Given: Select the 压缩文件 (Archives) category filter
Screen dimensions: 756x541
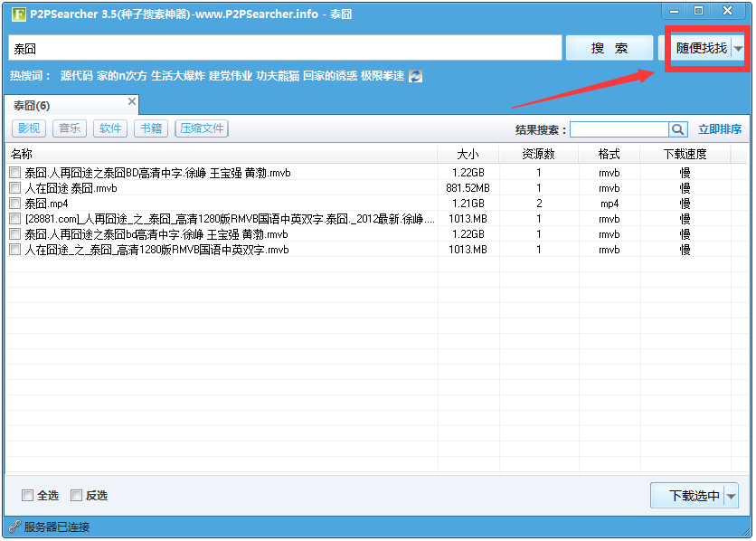Looking at the screenshot, I should [x=201, y=128].
